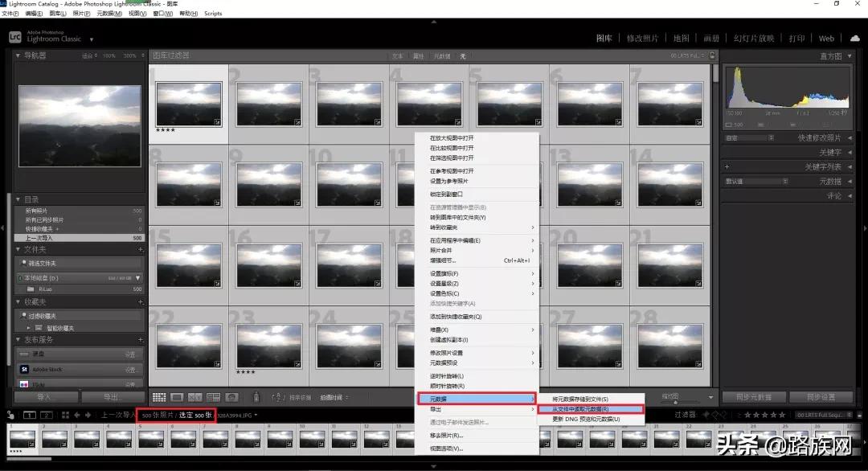Select the Painter spray-can tool
This screenshot has height=471, width=868.
[x=256, y=396]
